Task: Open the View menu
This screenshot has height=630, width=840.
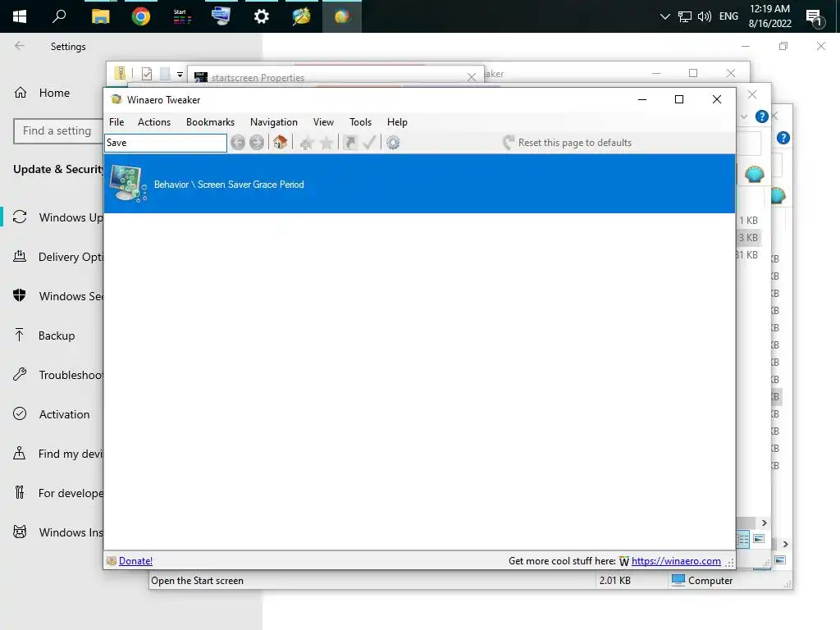Action: (x=323, y=122)
